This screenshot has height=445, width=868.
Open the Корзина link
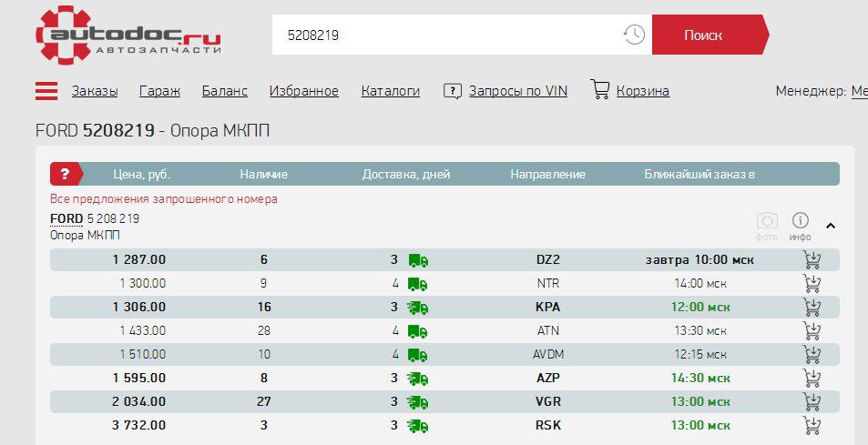643,91
